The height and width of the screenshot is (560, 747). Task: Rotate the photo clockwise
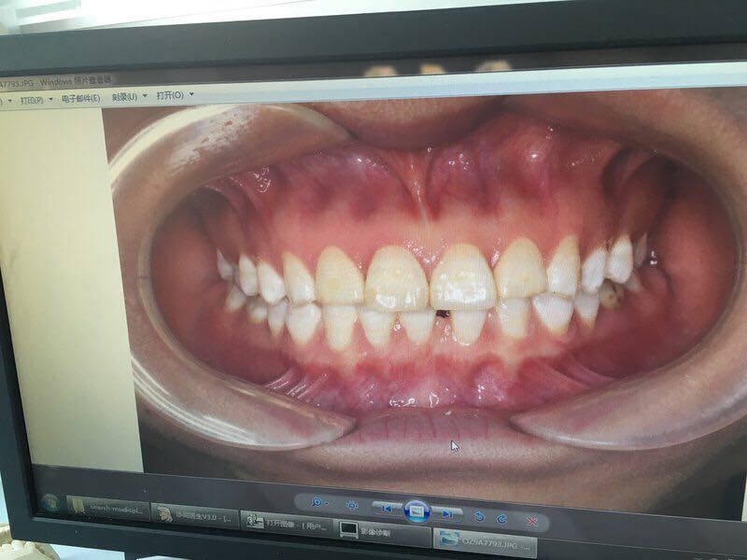501,519
